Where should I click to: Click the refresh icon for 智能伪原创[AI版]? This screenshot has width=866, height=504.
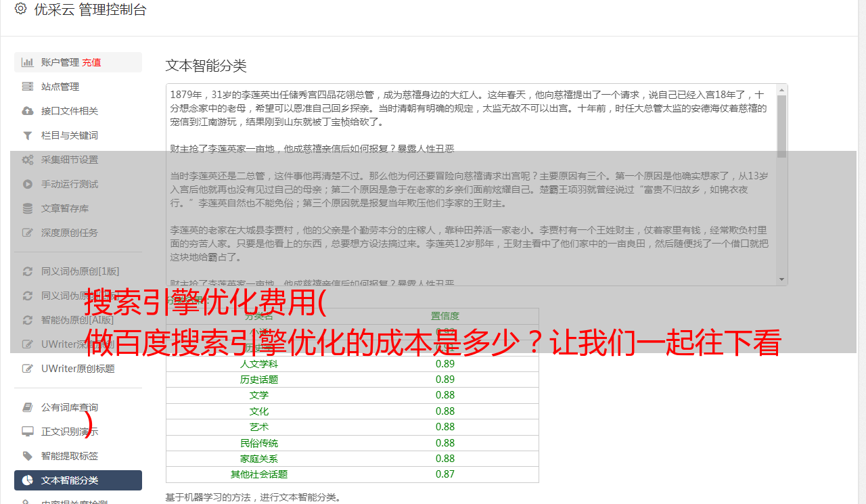(x=28, y=320)
